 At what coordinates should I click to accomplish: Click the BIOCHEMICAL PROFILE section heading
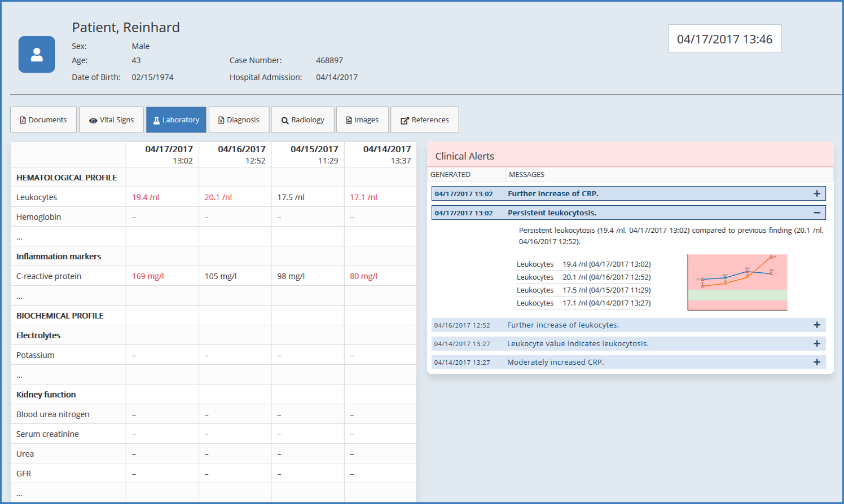pos(60,316)
